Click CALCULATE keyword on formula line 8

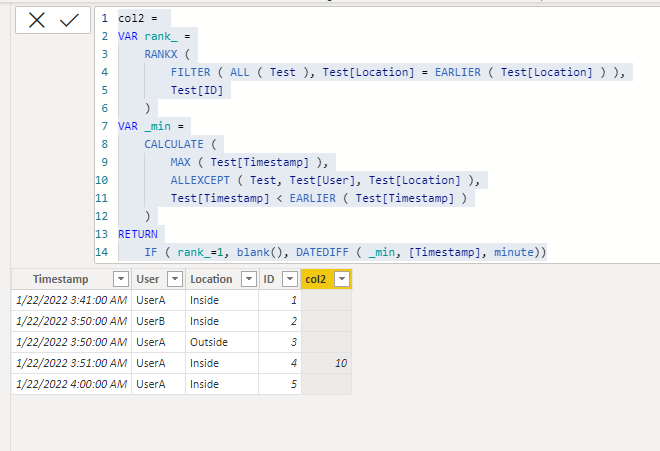tap(174, 144)
